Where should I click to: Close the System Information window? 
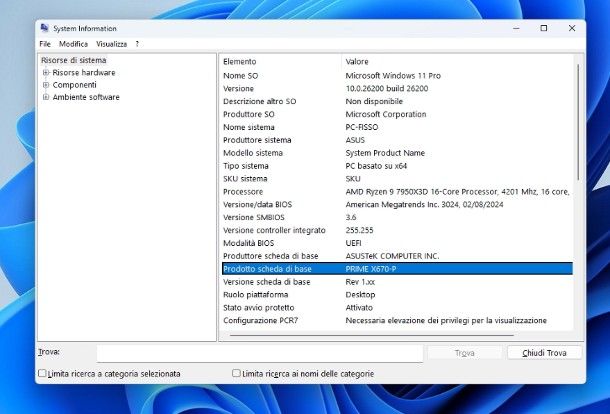(571, 28)
